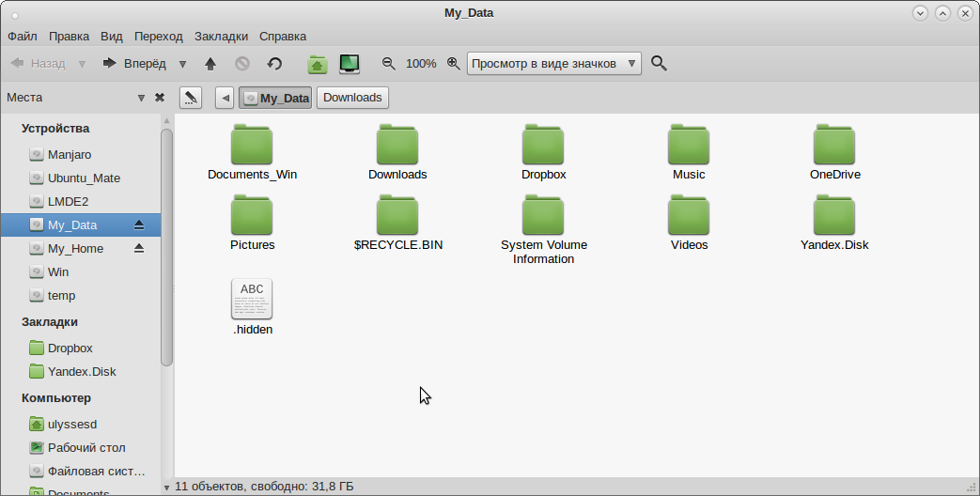Toggle location text entry pencil button
Viewport: 980px width, 496px height.
tap(191, 98)
